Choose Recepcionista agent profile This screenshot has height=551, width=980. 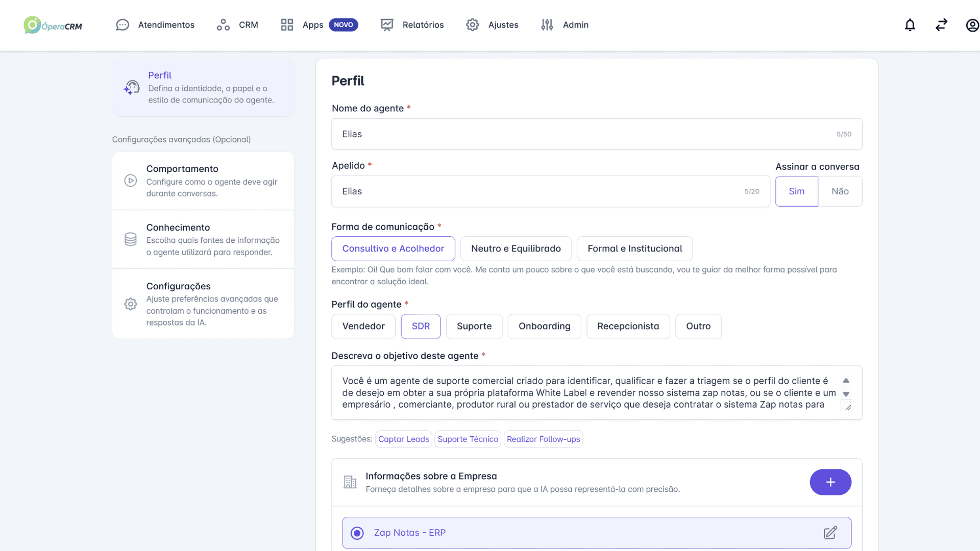coord(628,327)
